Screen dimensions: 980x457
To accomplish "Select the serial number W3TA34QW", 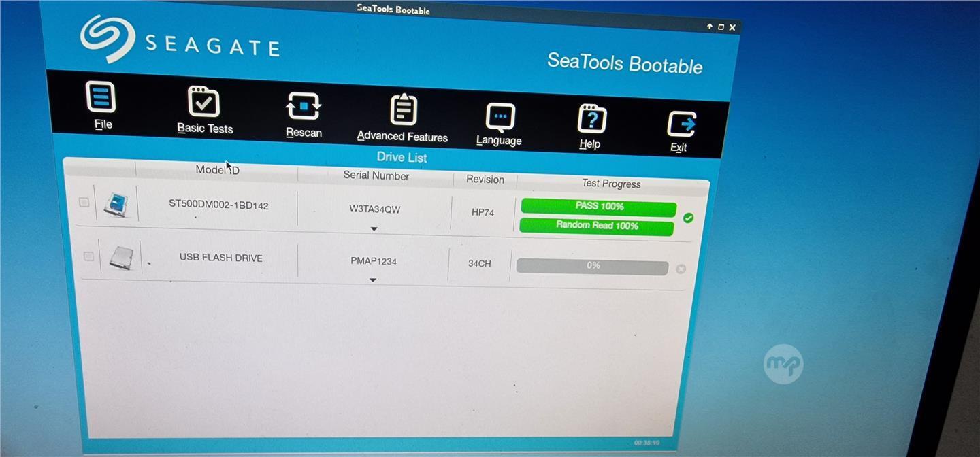I will tap(375, 209).
